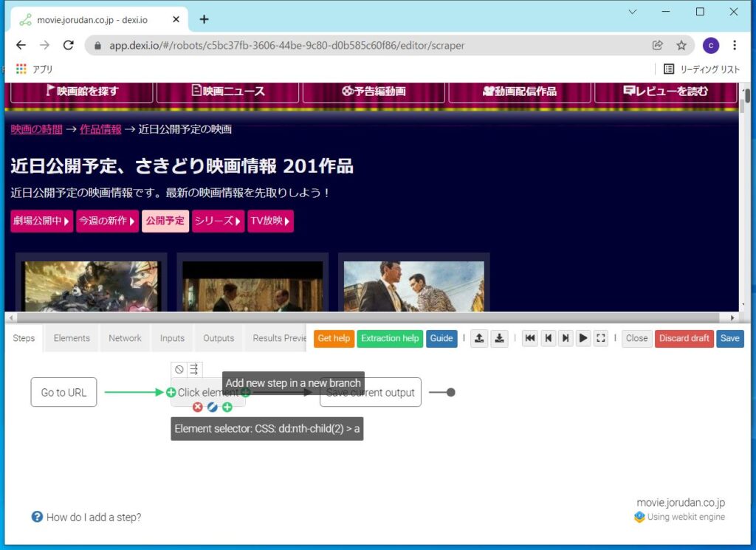This screenshot has width=756, height=550.
Task: Click the movie.jorudan.co.jp label
Action: click(x=681, y=502)
